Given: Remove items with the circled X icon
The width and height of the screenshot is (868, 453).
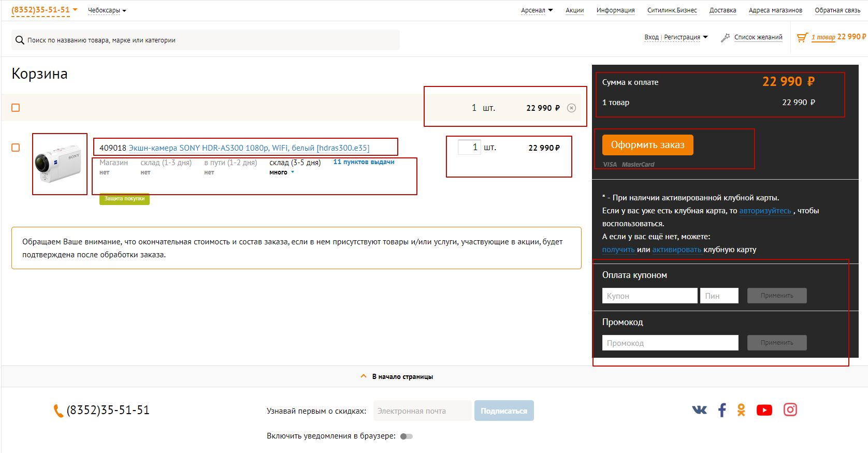Looking at the screenshot, I should click(x=571, y=108).
